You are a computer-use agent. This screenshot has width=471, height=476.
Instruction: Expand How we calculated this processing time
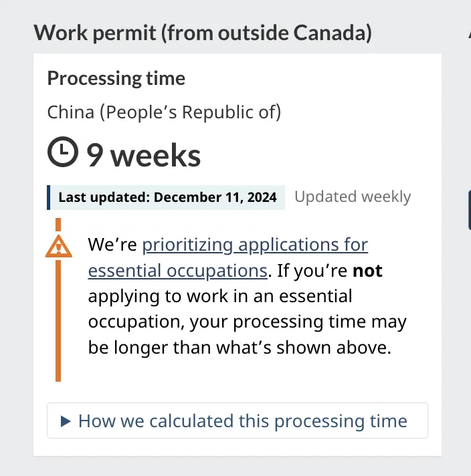click(x=238, y=421)
